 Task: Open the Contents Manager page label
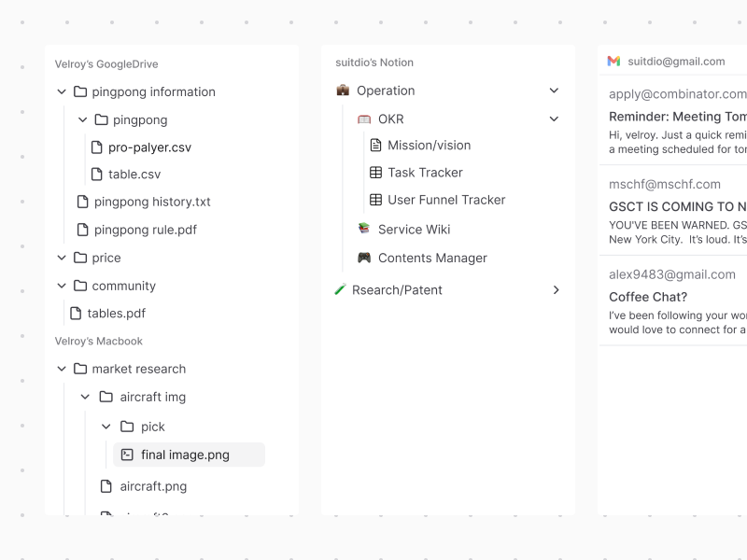[x=432, y=259]
